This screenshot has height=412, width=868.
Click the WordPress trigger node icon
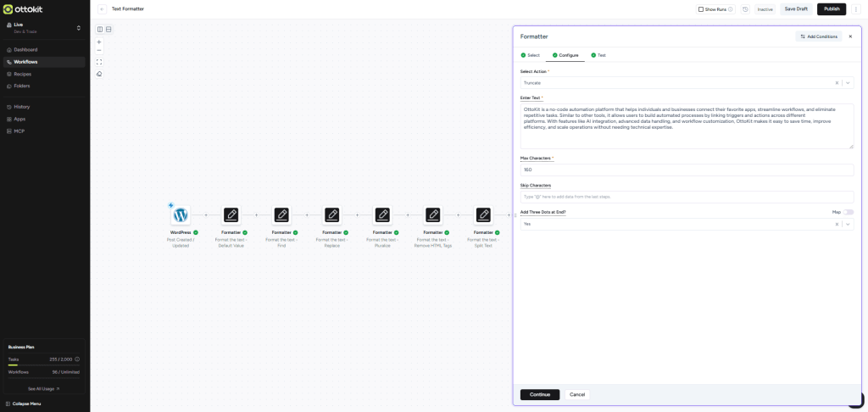point(181,215)
